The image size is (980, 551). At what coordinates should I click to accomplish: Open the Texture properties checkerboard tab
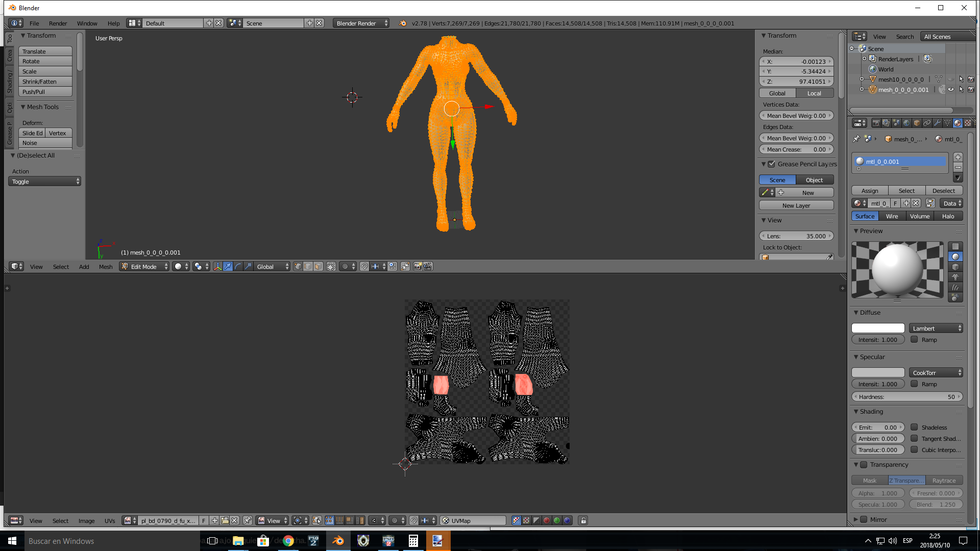967,123
